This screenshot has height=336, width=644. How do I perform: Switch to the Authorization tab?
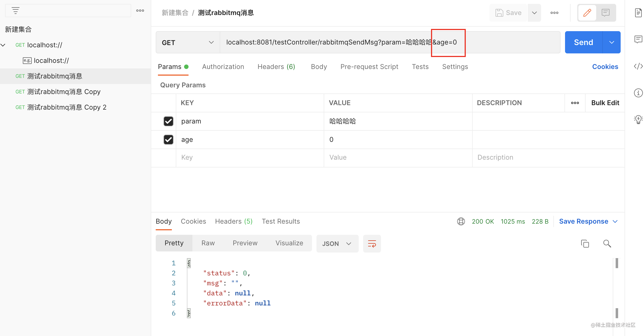click(223, 66)
